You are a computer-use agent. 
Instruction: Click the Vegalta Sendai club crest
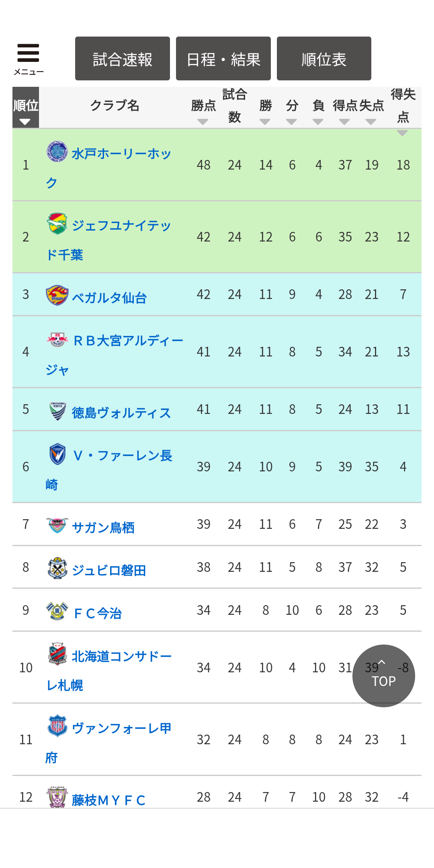coord(57,295)
